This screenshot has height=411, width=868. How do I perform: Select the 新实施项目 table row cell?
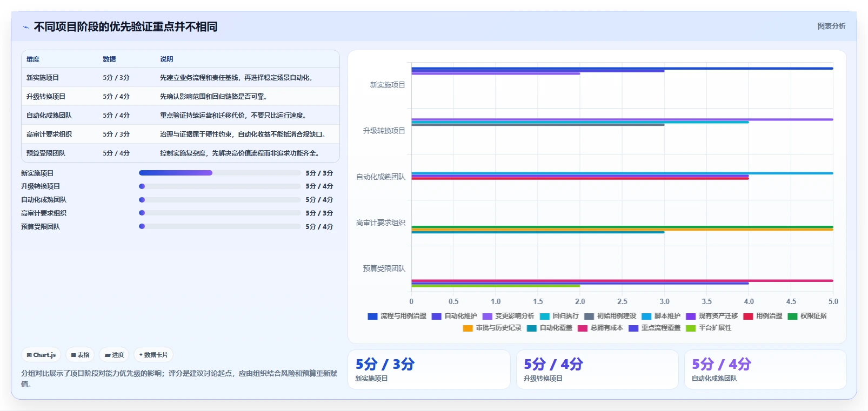(43, 78)
